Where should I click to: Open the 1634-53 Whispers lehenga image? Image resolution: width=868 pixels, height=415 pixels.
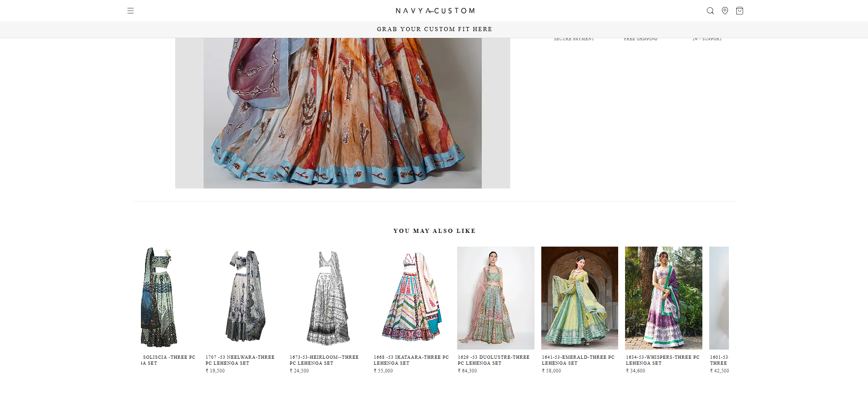point(663,298)
